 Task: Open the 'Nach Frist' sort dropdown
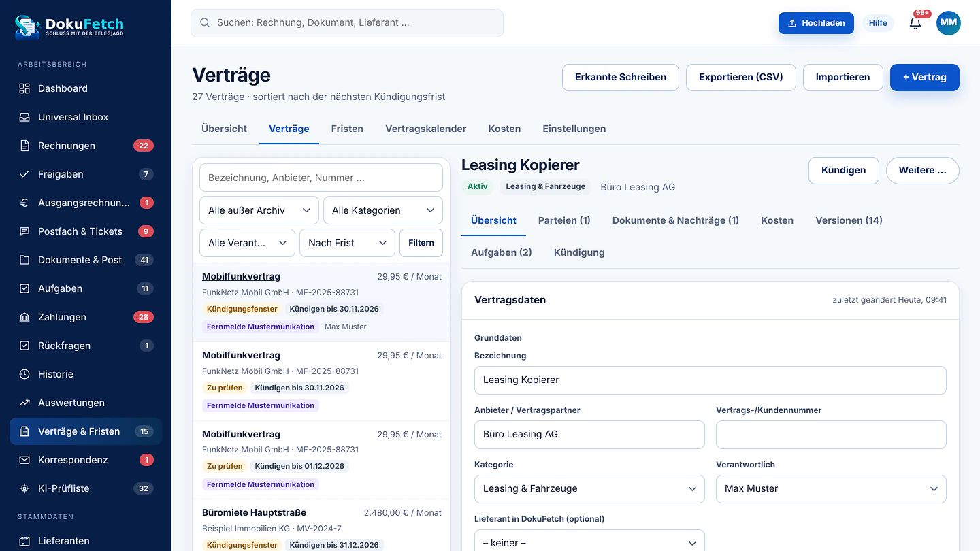point(347,243)
